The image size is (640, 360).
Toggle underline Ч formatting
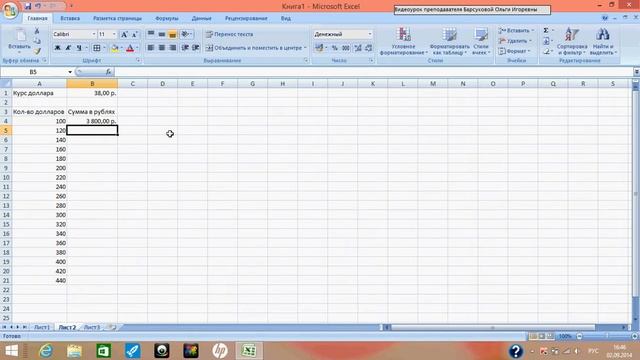[79, 48]
